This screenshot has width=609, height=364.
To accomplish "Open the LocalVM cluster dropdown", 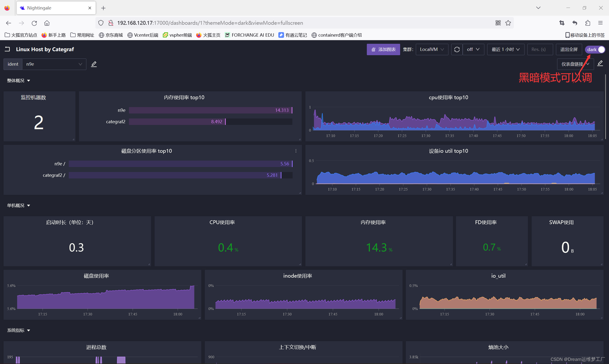I will click(x=432, y=49).
